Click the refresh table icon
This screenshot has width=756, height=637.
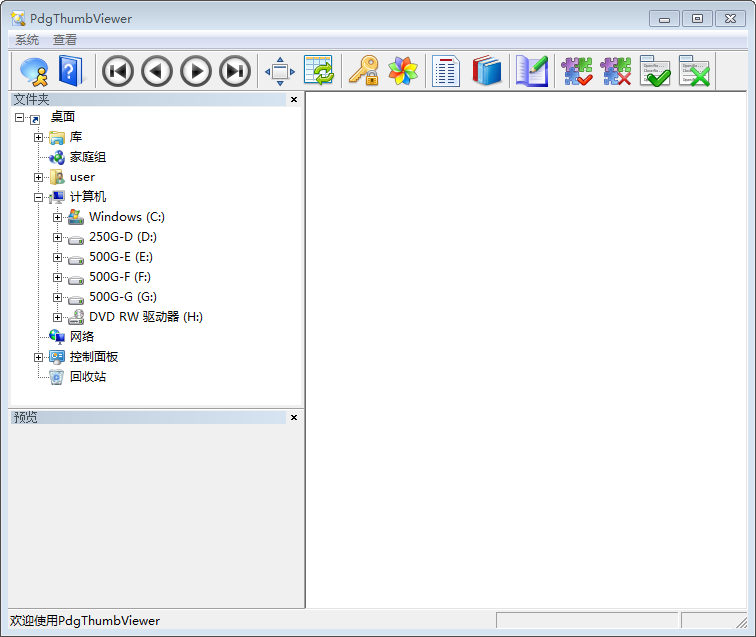(319, 71)
